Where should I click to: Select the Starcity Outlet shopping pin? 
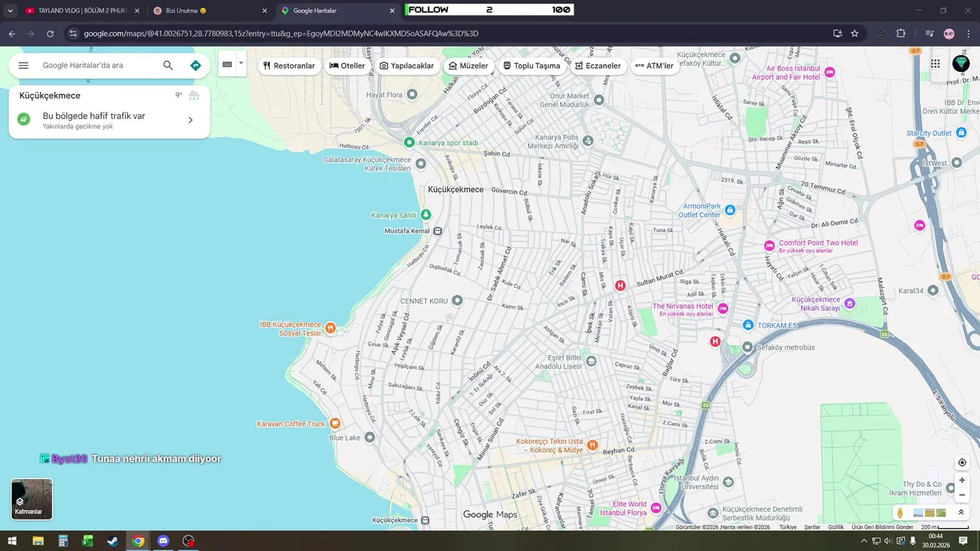pos(962,133)
